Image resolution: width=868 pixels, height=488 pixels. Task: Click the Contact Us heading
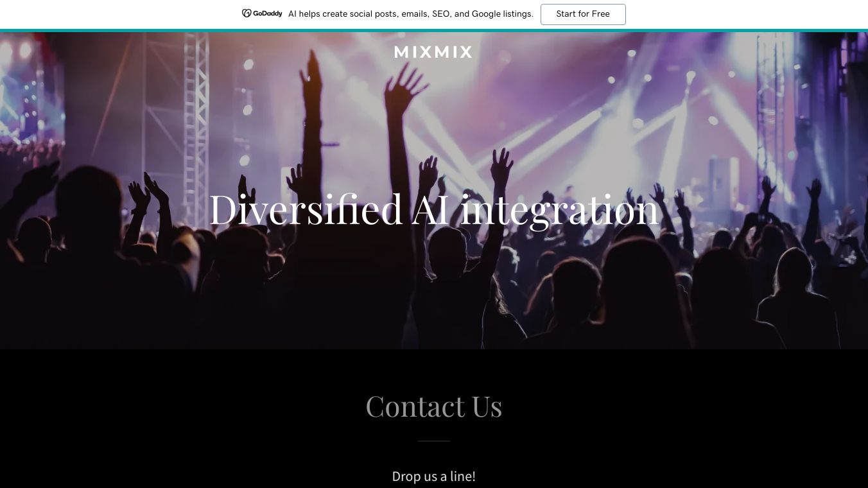434,406
